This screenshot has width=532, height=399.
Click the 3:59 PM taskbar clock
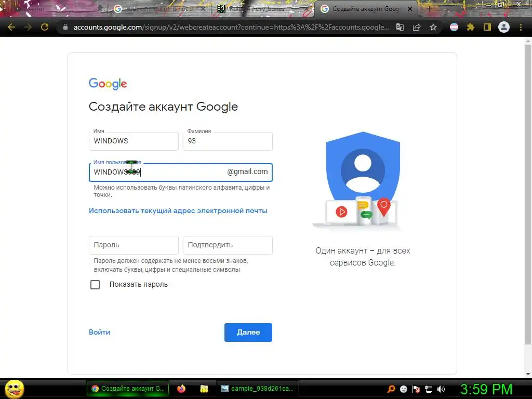(486, 389)
